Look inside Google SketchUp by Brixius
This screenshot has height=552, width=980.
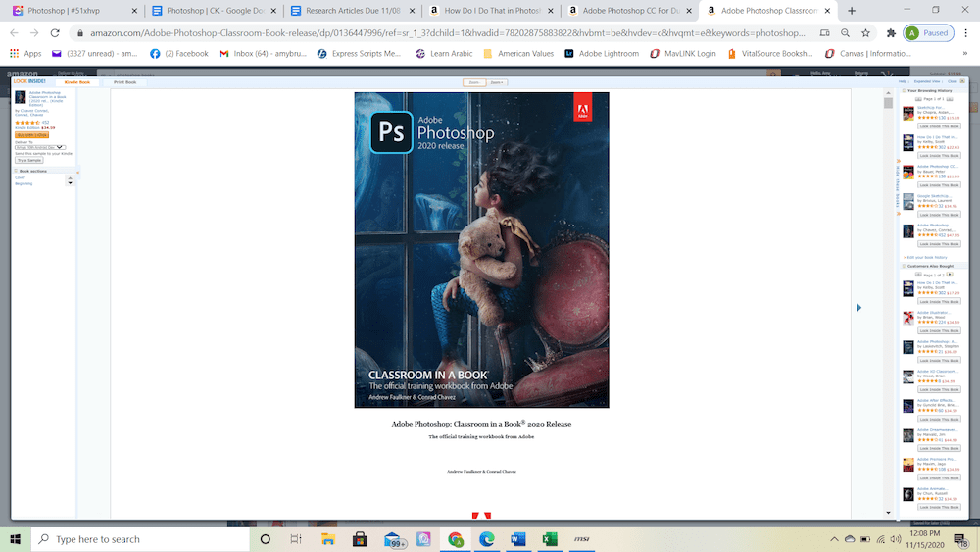[939, 215]
